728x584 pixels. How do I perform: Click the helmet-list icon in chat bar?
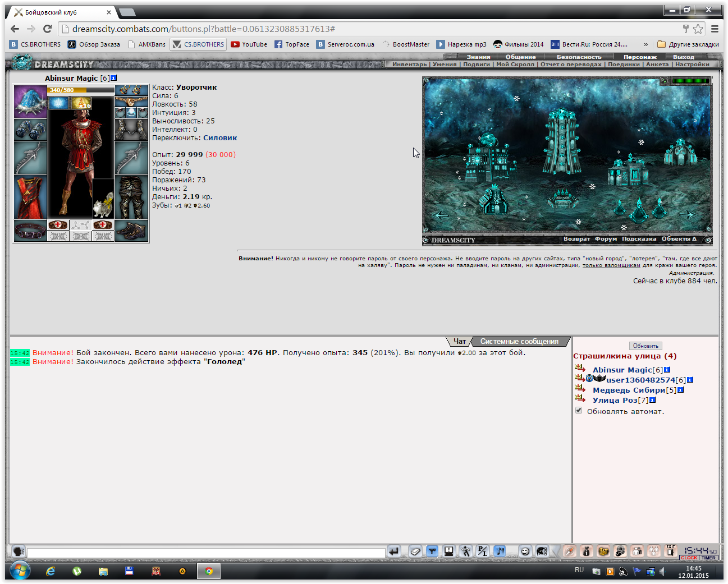click(542, 551)
